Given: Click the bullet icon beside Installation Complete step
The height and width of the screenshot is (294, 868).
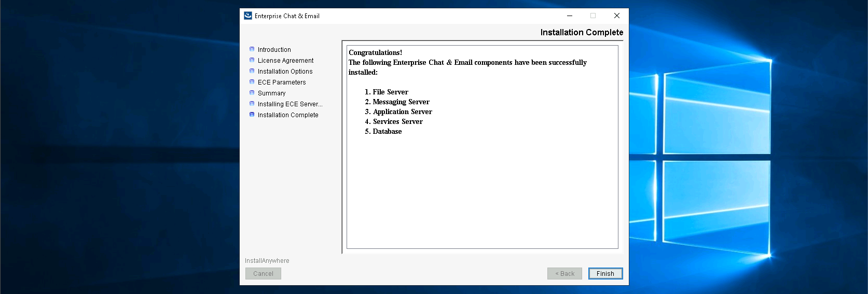Looking at the screenshot, I should (x=252, y=115).
